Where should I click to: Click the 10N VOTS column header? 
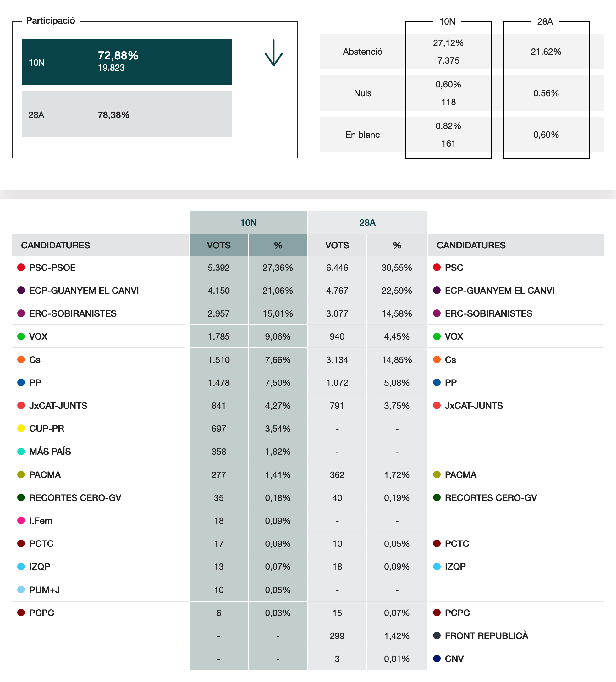pos(219,245)
